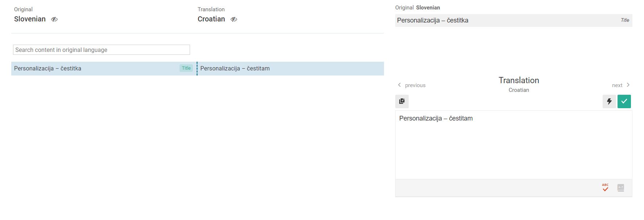Go to next translation segment
Viewport: 644px width, 220px height.
pyautogui.click(x=617, y=85)
